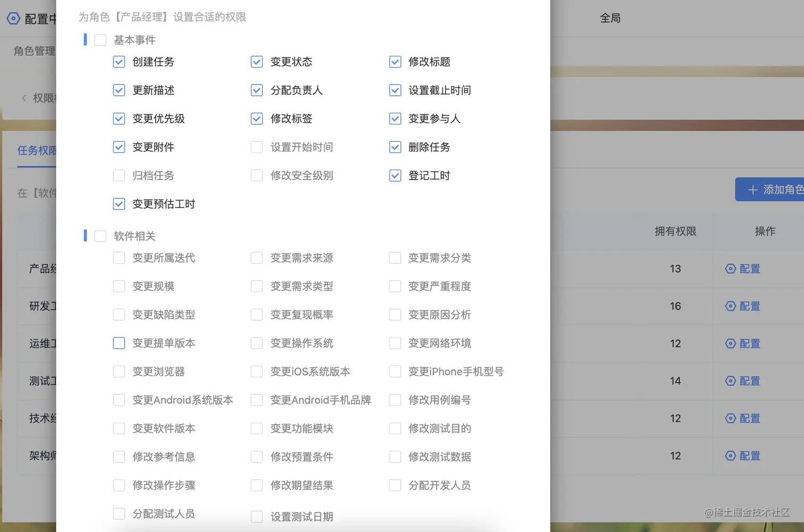Check 变更浏览器 checkbox

(119, 371)
